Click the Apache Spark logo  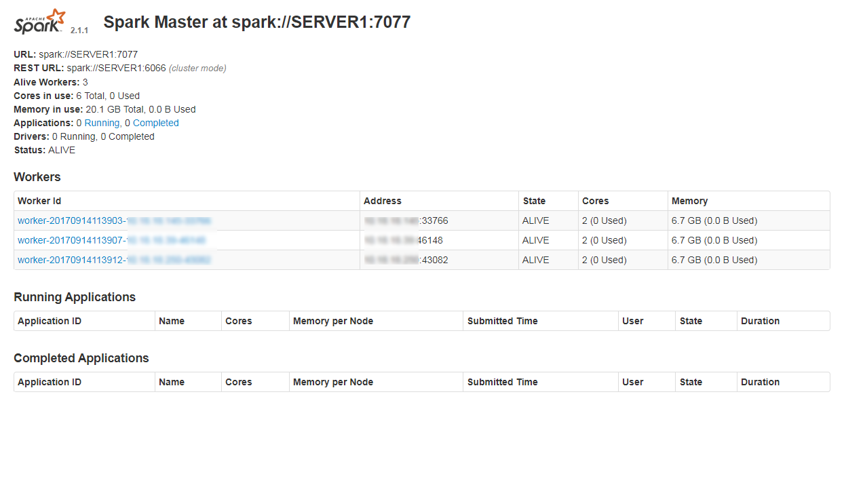40,22
